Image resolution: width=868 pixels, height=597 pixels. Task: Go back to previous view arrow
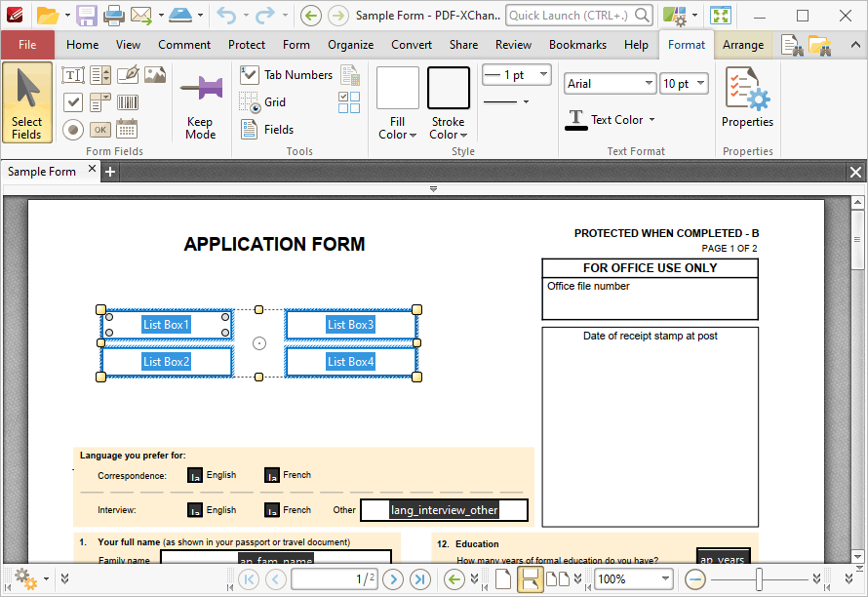click(310, 16)
